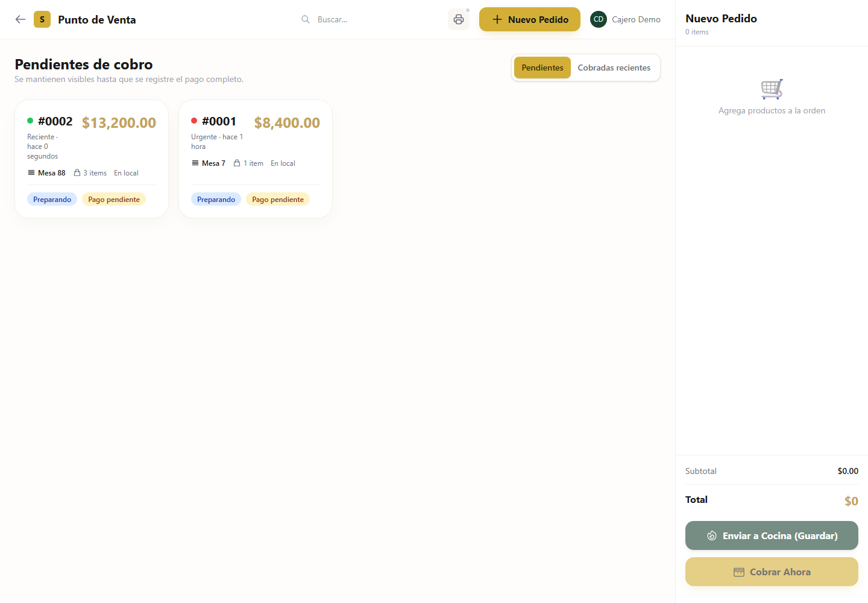Switch to the Cobradas recientes tab
868x603 pixels.
[614, 68]
